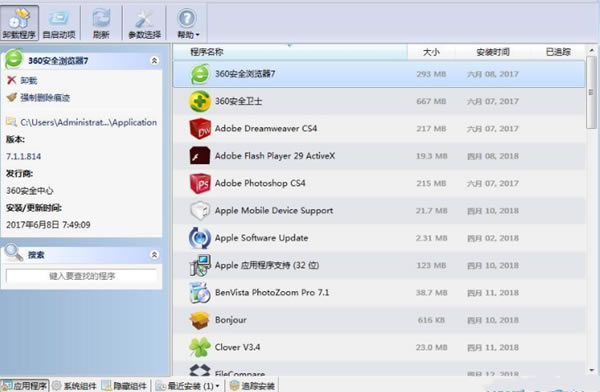This screenshot has height=392, width=600.
Task: Click Apple Software Update program name
Action: (x=261, y=238)
